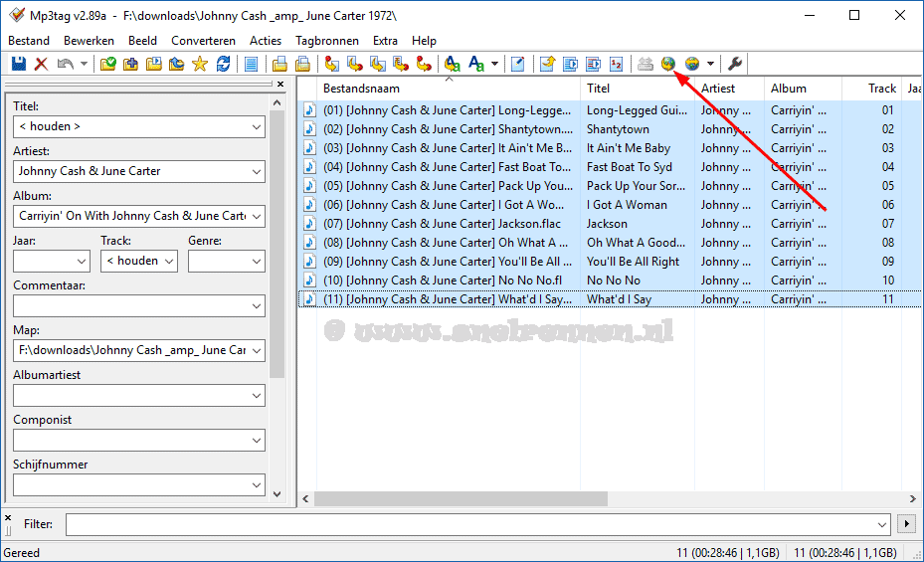
Task: Click the tag panel scroll down arrow
Action: pyautogui.click(x=277, y=494)
